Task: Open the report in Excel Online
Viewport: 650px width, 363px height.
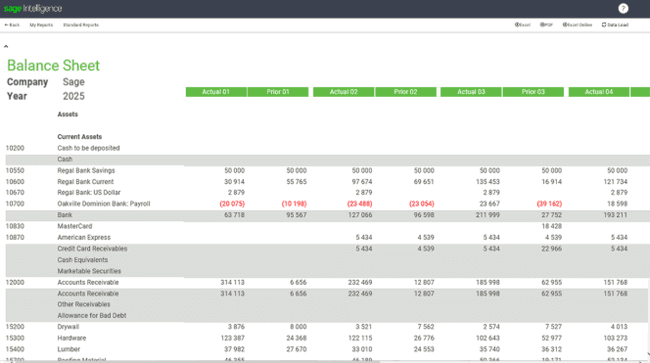Action: (x=577, y=25)
